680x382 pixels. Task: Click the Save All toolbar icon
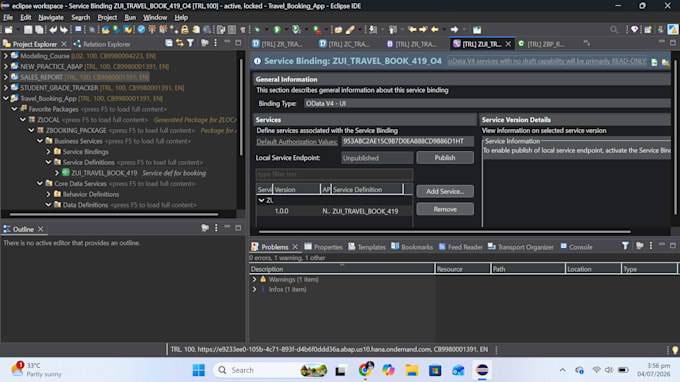[39, 29]
